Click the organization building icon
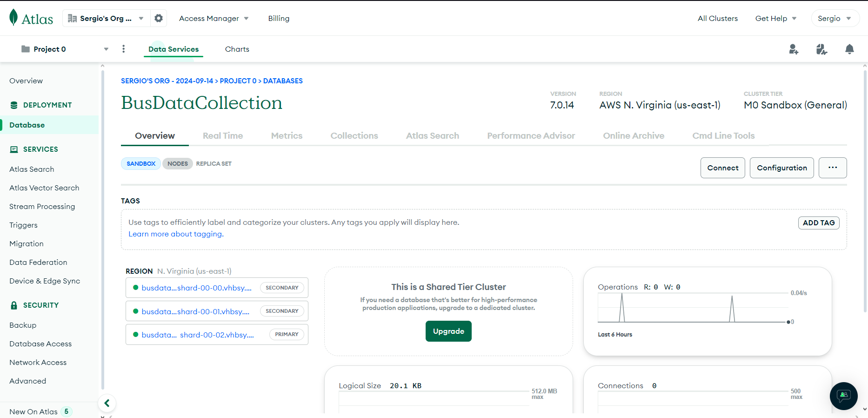This screenshot has width=868, height=418. point(72,18)
